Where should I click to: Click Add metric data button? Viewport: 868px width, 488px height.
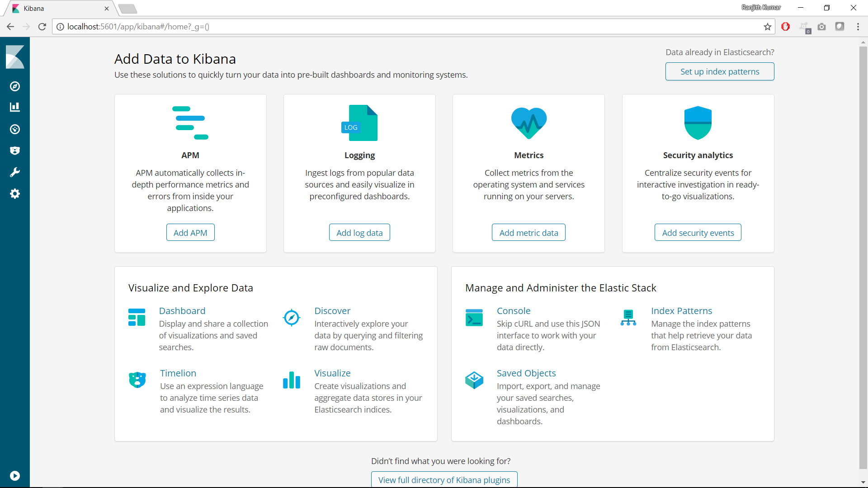(528, 233)
